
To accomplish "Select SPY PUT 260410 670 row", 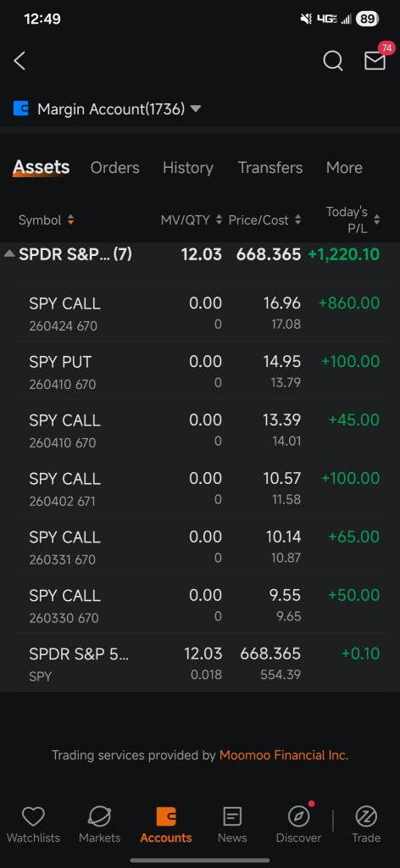I will [x=200, y=371].
